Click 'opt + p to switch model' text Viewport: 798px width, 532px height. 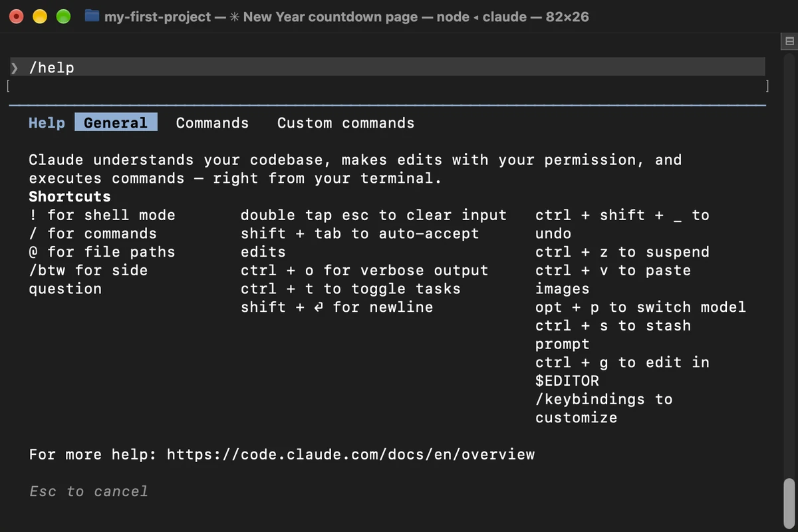pos(640,307)
